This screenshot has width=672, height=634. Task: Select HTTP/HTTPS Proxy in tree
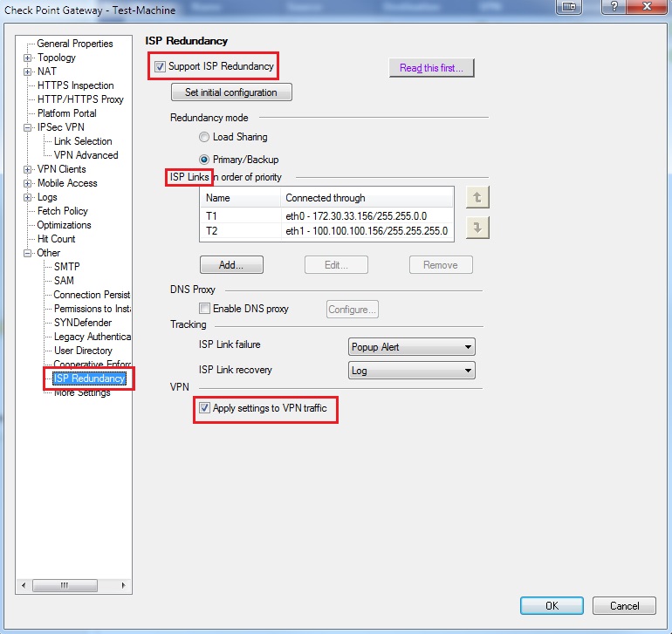click(80, 99)
